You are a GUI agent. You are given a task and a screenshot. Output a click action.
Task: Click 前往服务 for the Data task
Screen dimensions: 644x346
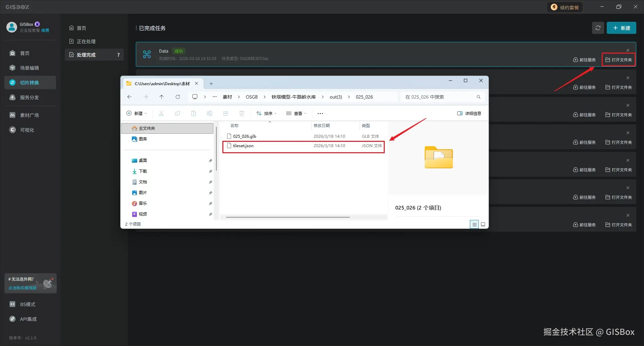584,60
